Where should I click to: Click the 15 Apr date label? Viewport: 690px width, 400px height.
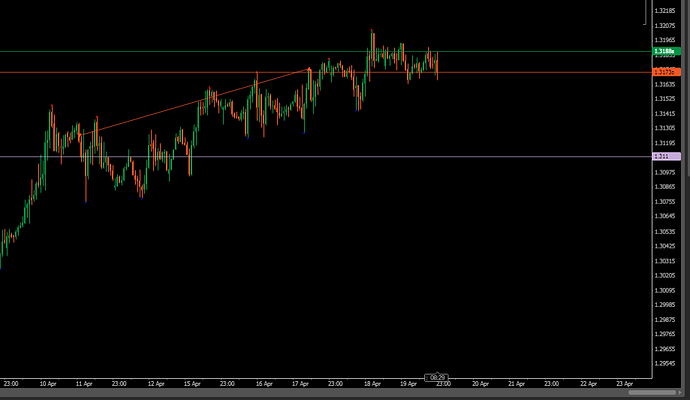[x=192, y=384]
